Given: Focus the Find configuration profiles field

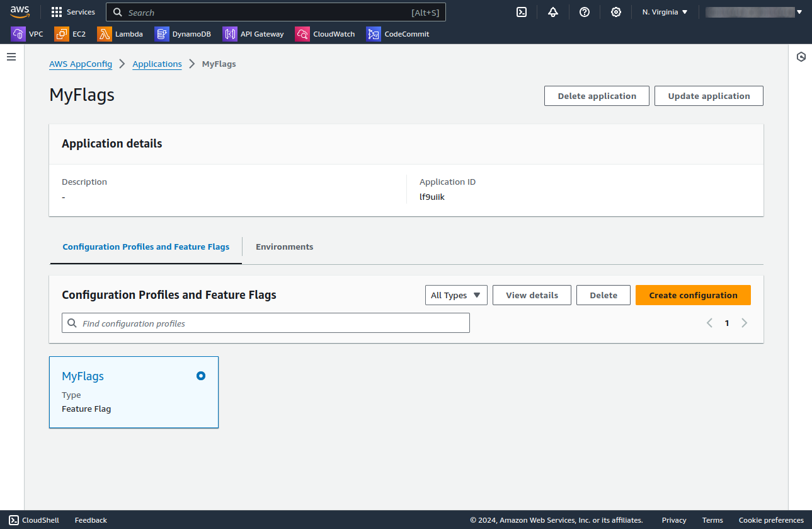Looking at the screenshot, I should (266, 323).
